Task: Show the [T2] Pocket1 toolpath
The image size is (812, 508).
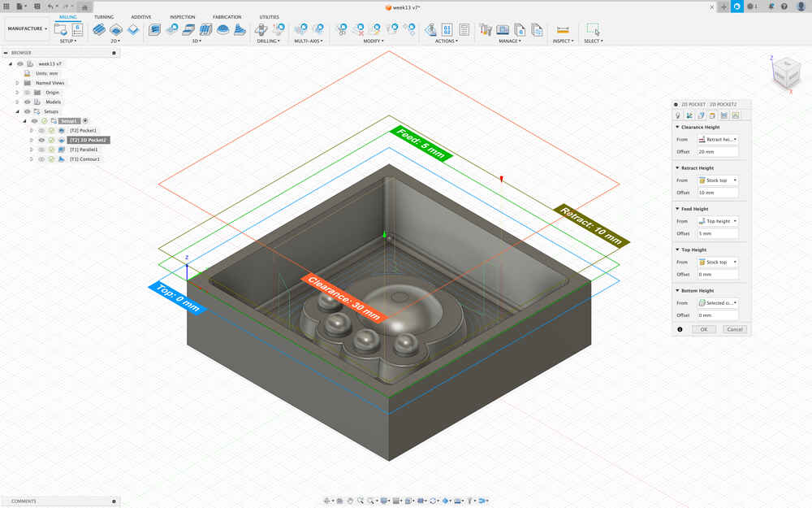Action: pyautogui.click(x=41, y=131)
